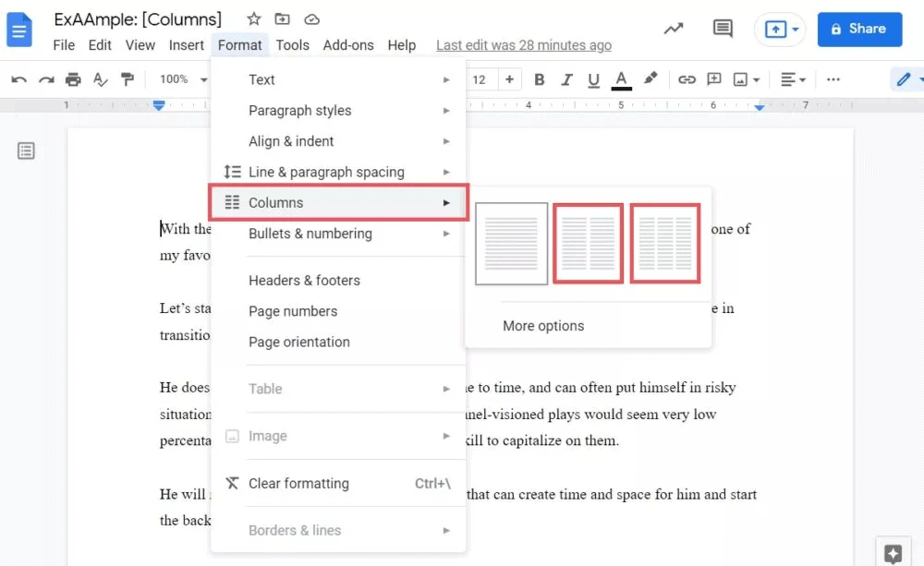Viewport: 924px width, 566px height.
Task: Expand the Align & indent submenu
Action: 338,141
